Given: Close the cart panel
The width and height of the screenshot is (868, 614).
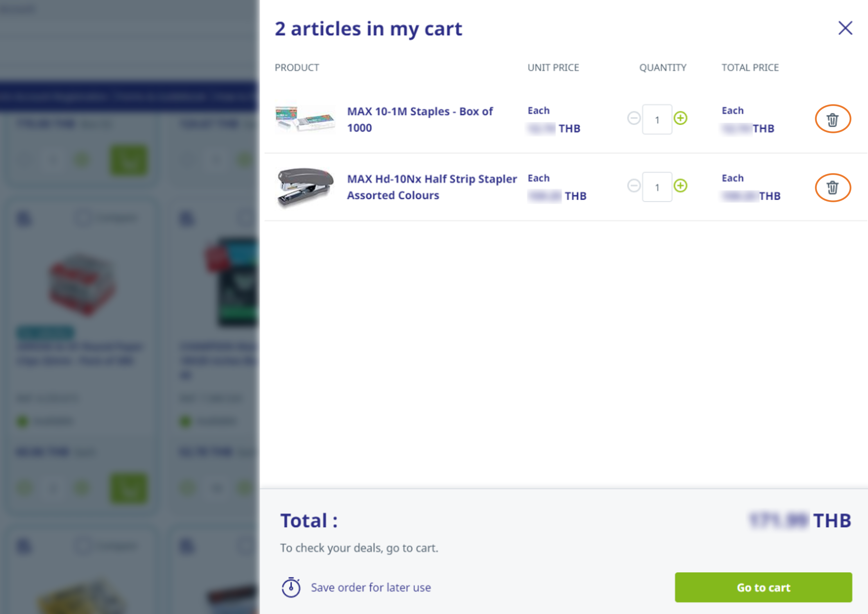Looking at the screenshot, I should 845,28.
